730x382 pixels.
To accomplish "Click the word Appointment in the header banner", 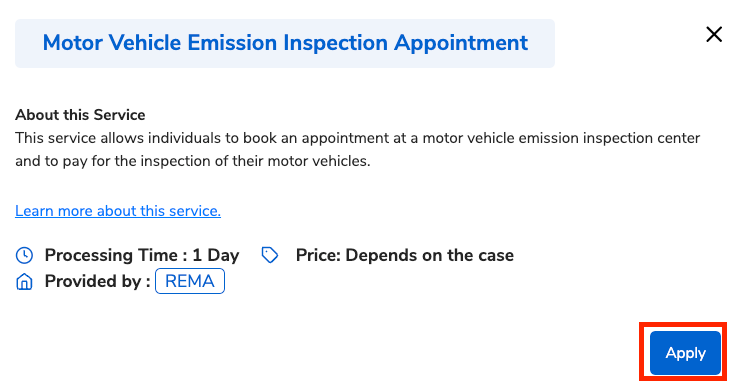I will (x=461, y=43).
